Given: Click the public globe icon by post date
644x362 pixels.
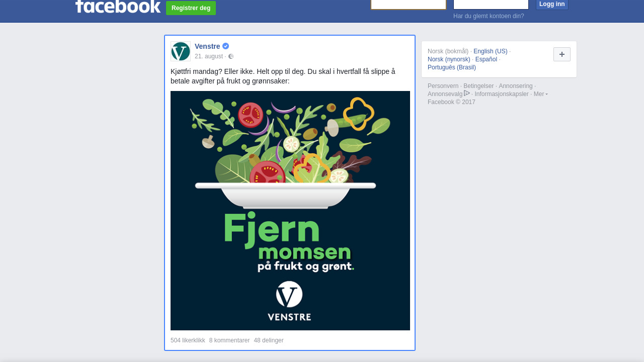Looking at the screenshot, I should [x=231, y=56].
